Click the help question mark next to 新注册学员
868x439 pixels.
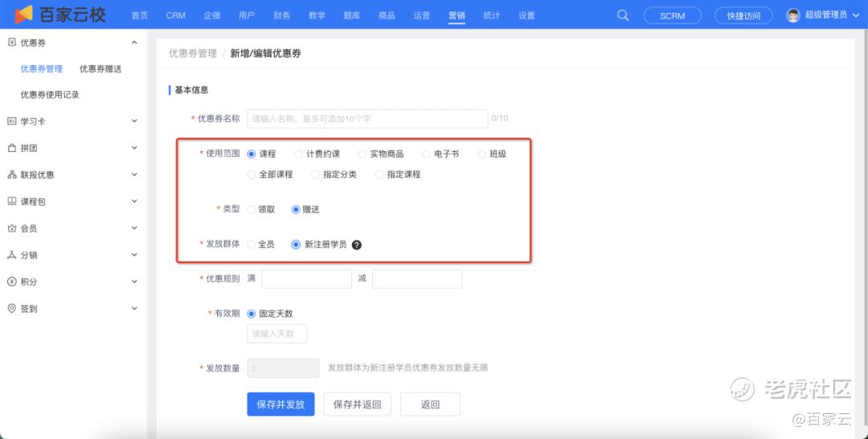pos(357,244)
